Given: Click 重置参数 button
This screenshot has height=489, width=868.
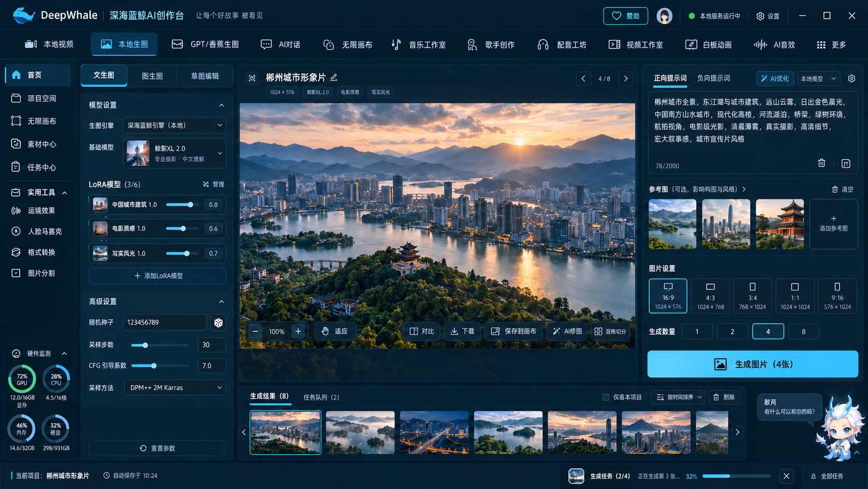Looking at the screenshot, I should point(157,448).
